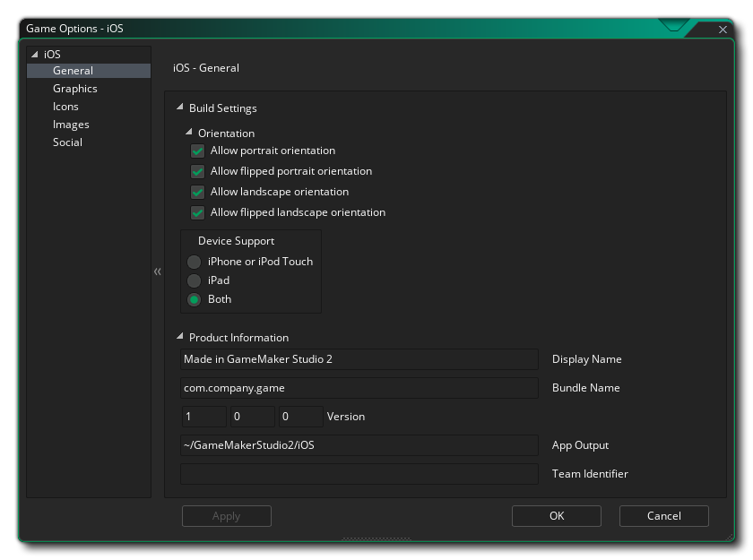Go to the Icons settings page

[x=65, y=107]
